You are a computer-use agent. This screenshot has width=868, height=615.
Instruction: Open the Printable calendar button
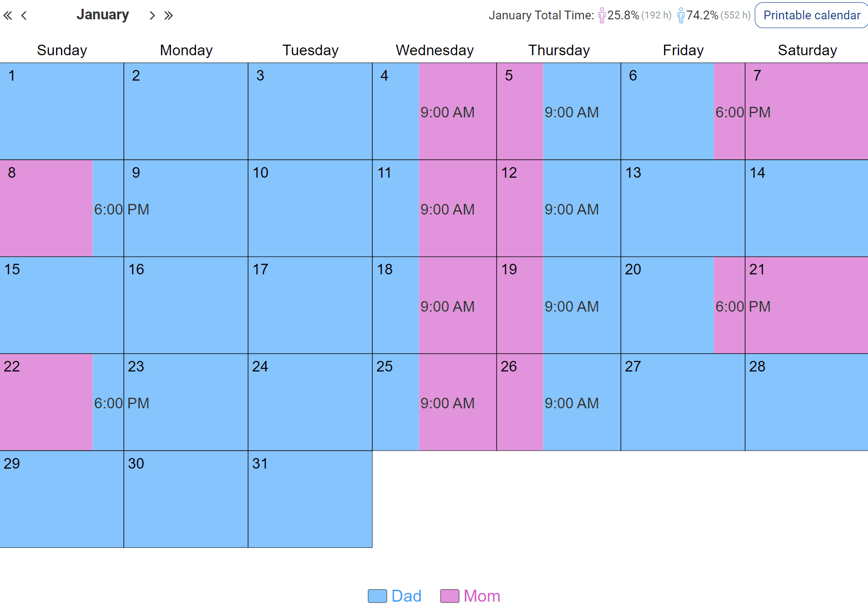tap(811, 15)
